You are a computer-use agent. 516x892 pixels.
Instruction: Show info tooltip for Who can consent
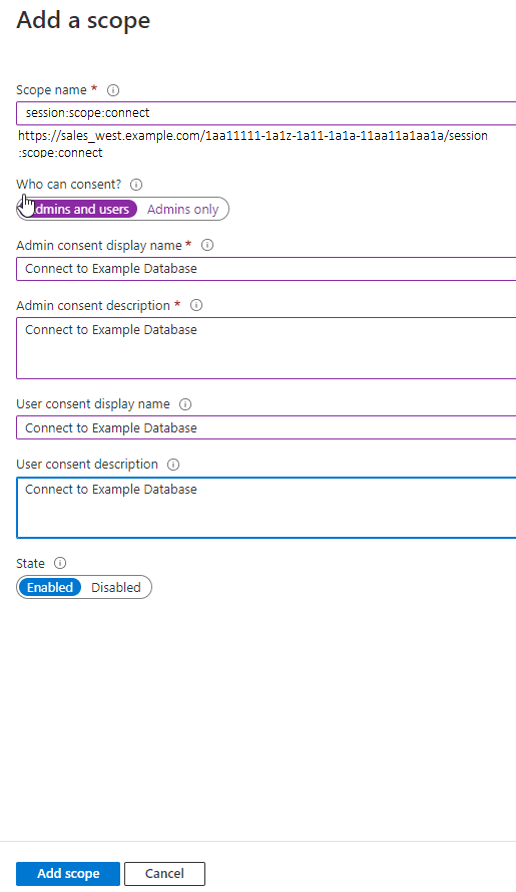136,184
